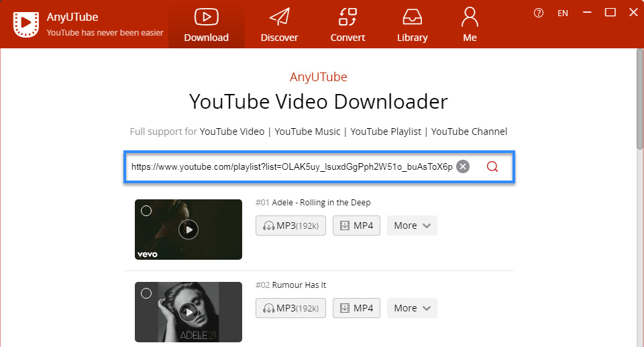Download Rumour Has It as MP3 192k

290,308
